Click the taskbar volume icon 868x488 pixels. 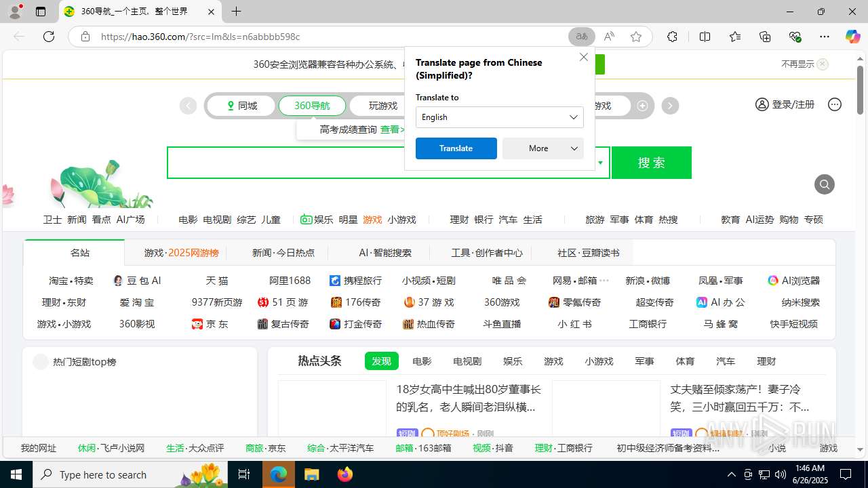(781, 474)
